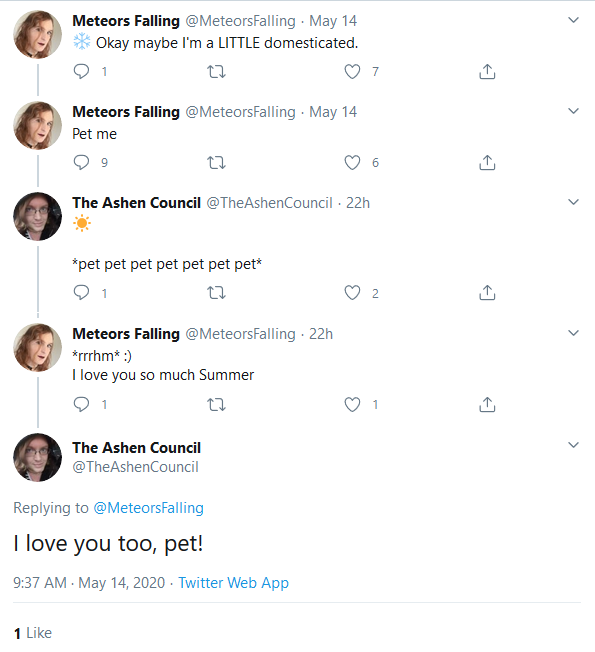
Task: Like the '*pet pet pet' reply tweet
Action: (x=352, y=293)
